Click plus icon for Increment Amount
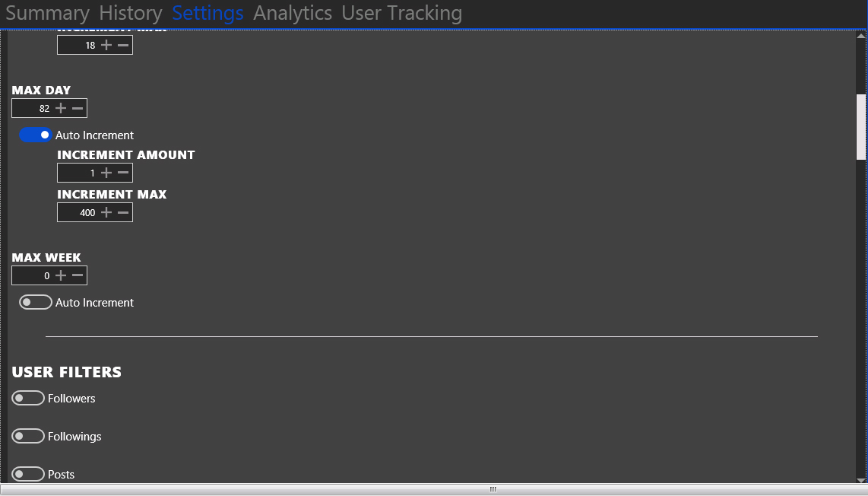Screen dimensions: 868x496 click(106, 173)
